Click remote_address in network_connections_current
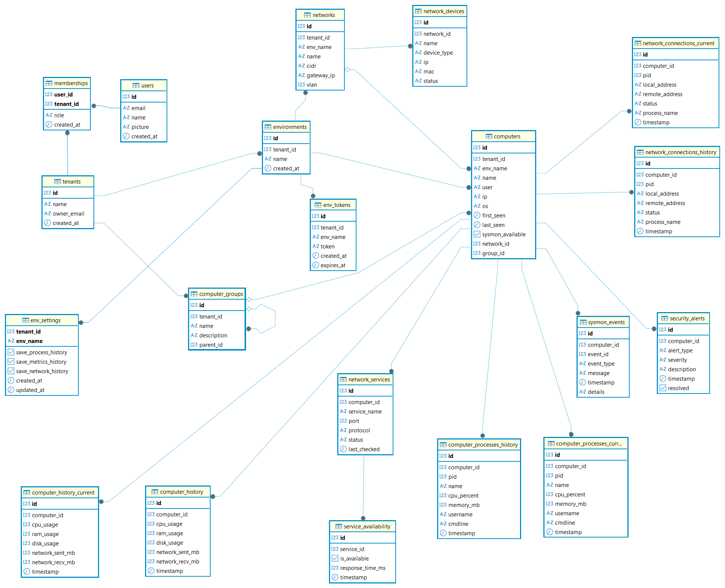 [662, 94]
